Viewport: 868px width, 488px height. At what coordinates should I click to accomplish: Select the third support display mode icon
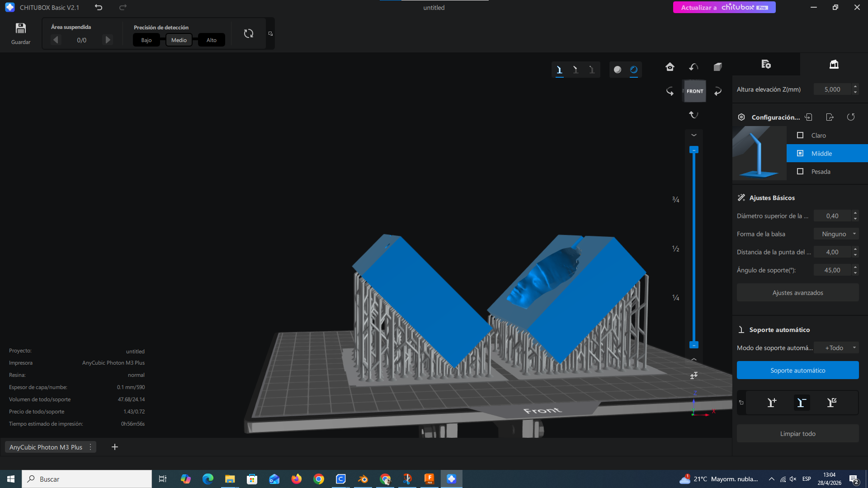point(592,70)
